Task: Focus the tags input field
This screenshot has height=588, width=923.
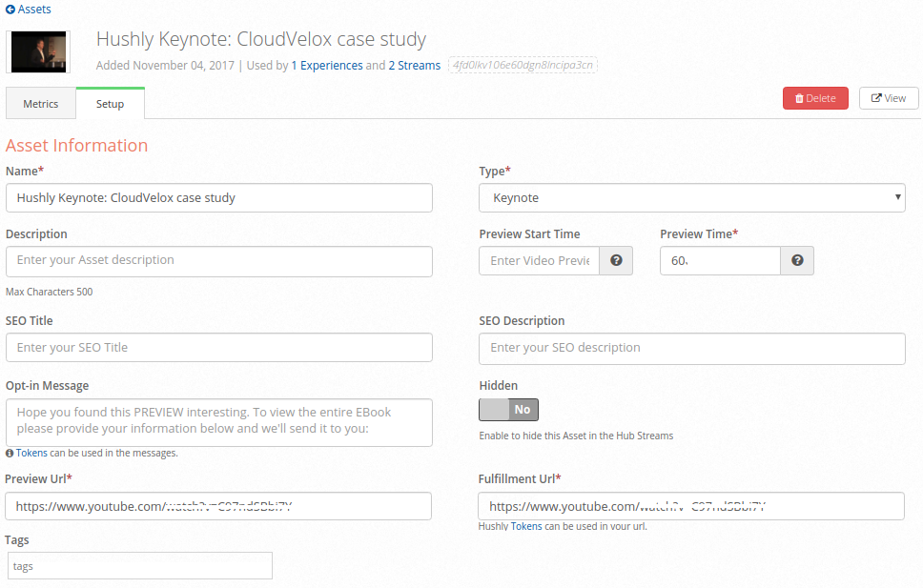Action: pos(140,566)
